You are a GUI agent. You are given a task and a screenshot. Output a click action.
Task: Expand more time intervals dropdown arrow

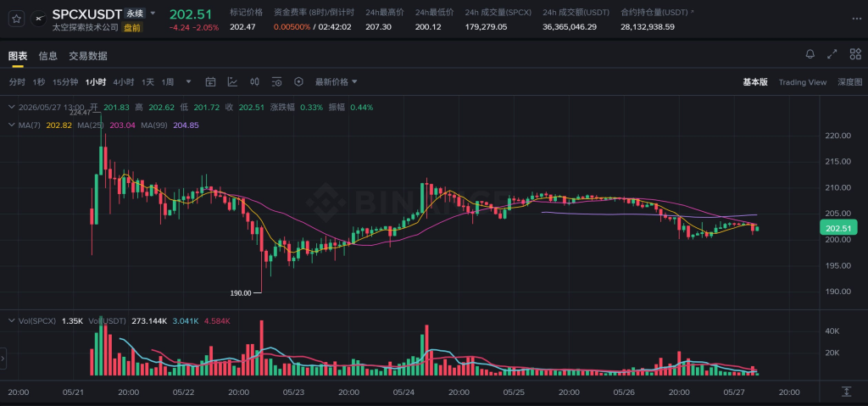click(188, 81)
